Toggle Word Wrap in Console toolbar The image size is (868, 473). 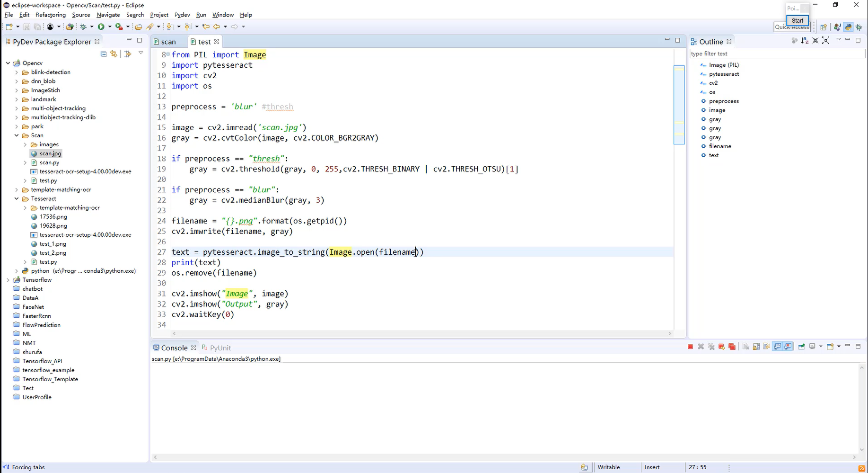click(767, 347)
